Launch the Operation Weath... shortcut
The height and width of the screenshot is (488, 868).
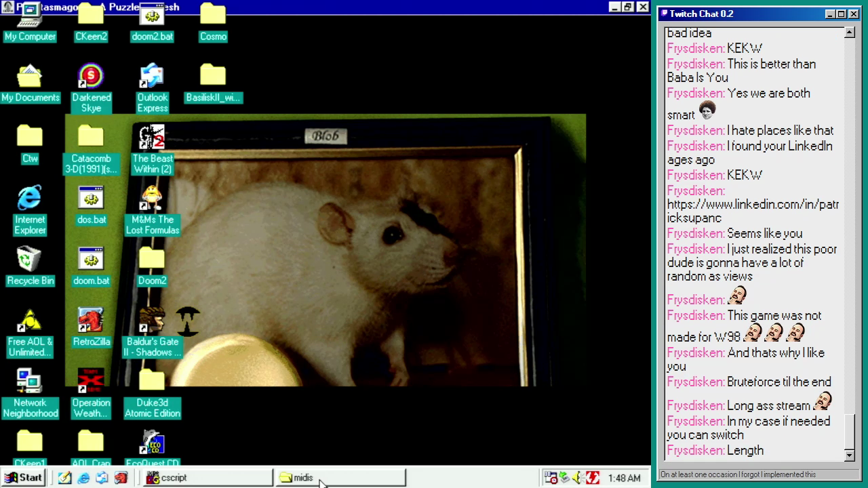tap(91, 394)
